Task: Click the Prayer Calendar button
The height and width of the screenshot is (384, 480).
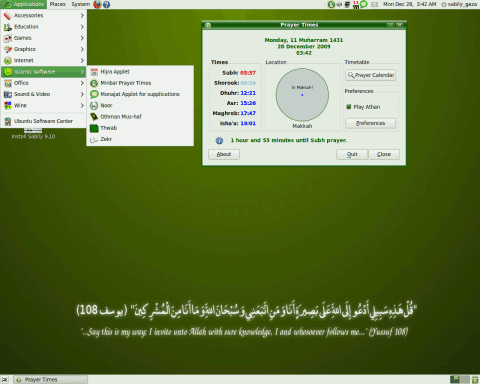Action: point(371,75)
